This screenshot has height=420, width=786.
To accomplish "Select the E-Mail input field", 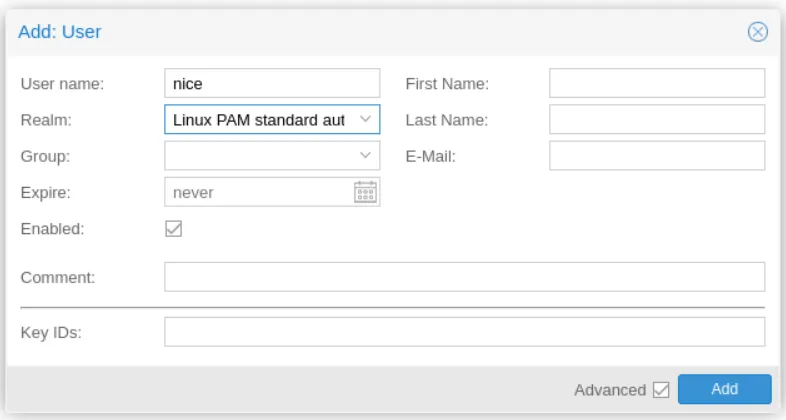I will 656,156.
